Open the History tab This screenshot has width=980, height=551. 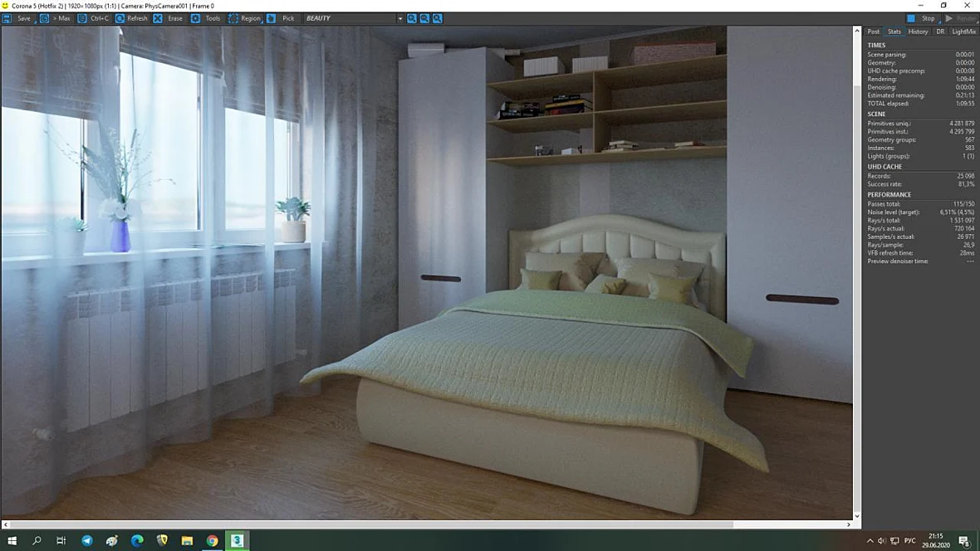(918, 32)
